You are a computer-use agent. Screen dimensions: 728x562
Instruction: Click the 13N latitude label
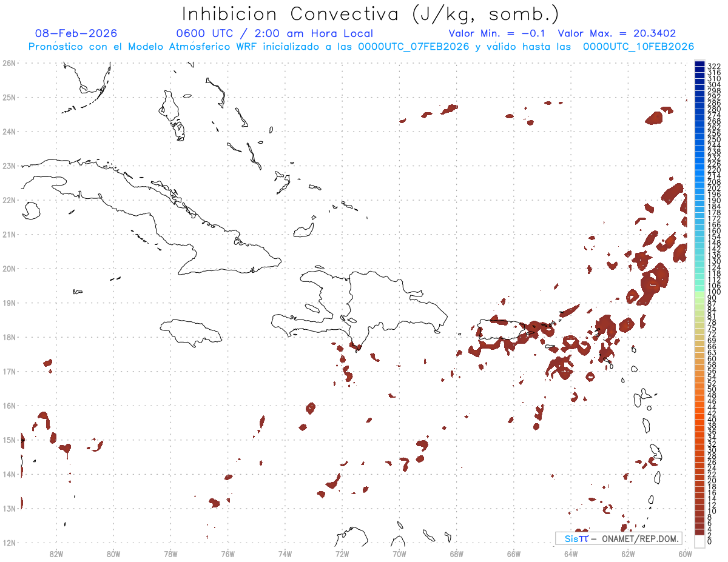pos(8,508)
